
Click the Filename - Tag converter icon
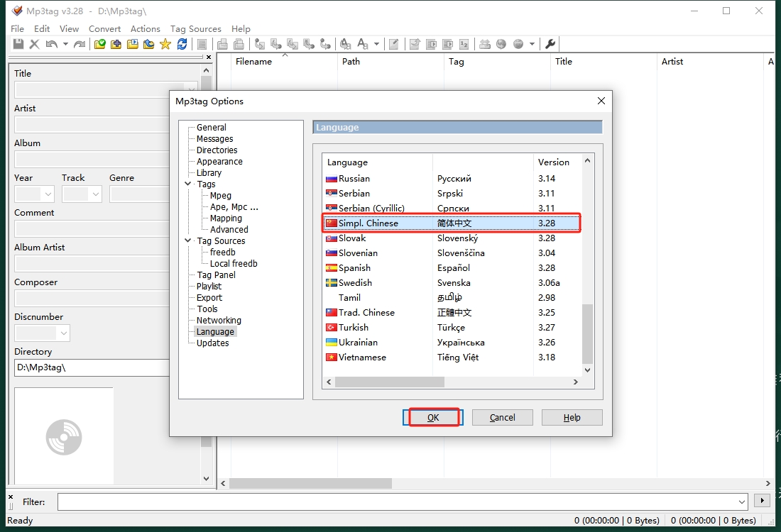[276, 44]
